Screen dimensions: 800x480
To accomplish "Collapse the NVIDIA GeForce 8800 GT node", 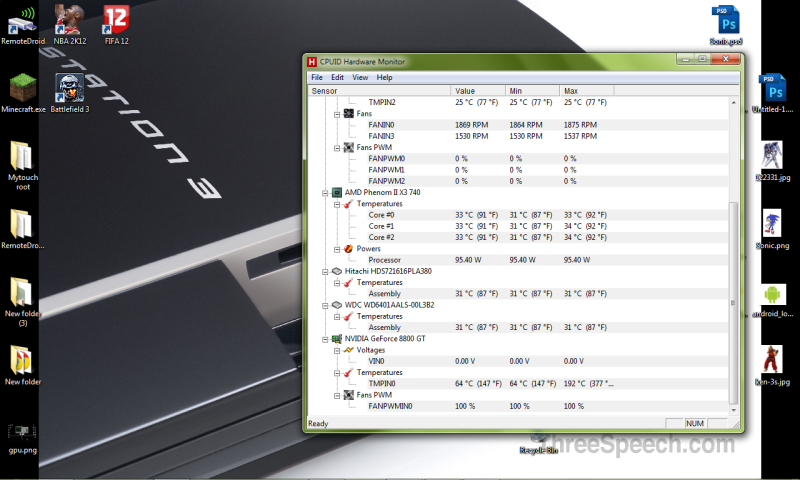I will point(325,339).
